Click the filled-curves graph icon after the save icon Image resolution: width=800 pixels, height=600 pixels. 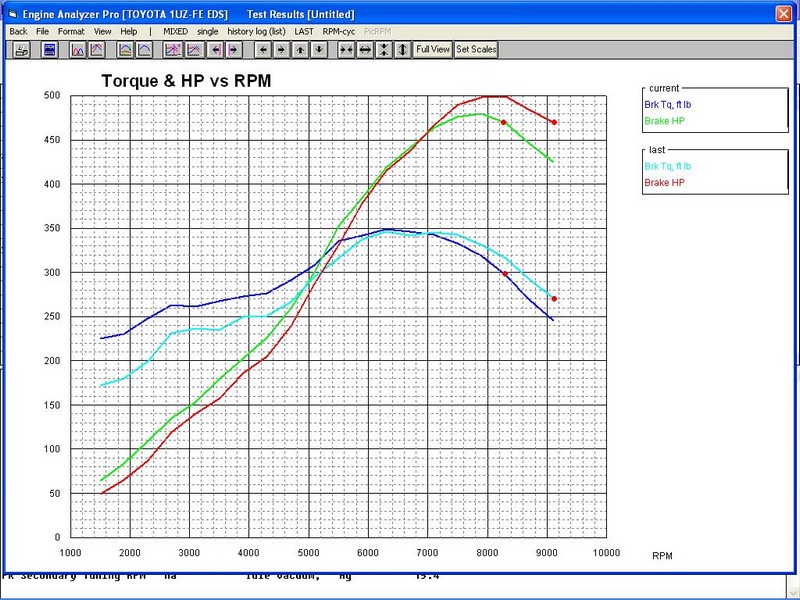(78, 49)
